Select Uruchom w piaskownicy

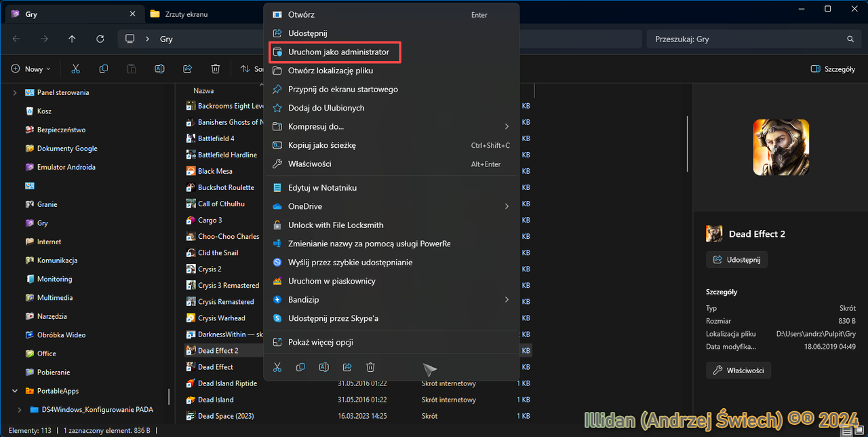[391, 281]
